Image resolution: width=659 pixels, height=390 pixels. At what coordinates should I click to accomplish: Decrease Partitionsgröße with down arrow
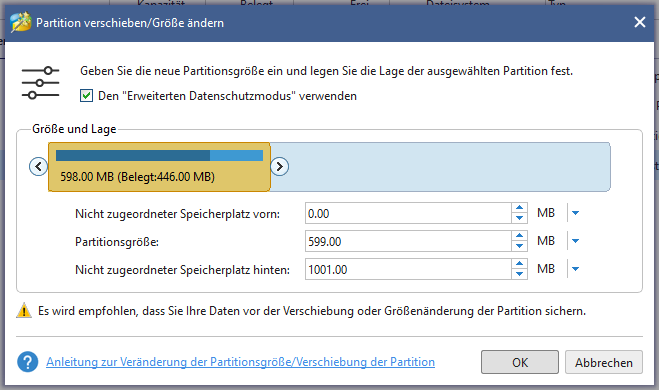tap(519, 246)
